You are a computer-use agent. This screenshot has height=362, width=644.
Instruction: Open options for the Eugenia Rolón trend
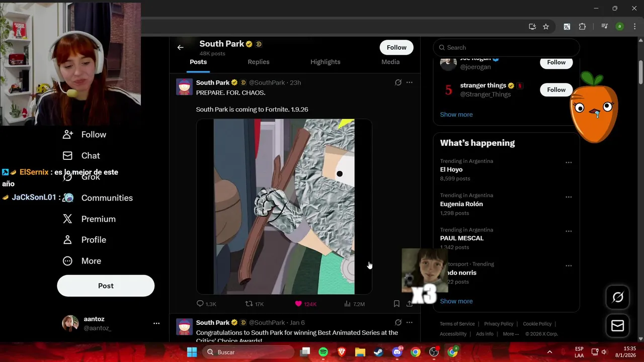569,197
